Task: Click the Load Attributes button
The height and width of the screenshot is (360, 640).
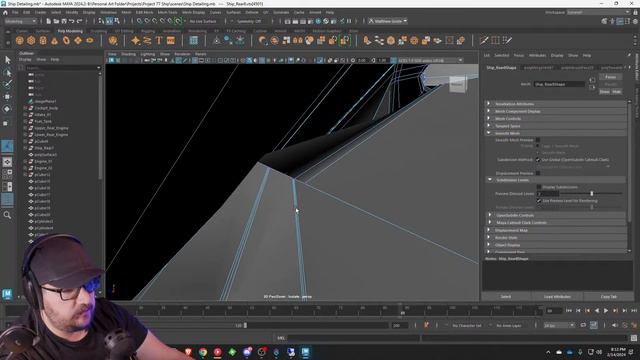Action: tap(557, 297)
